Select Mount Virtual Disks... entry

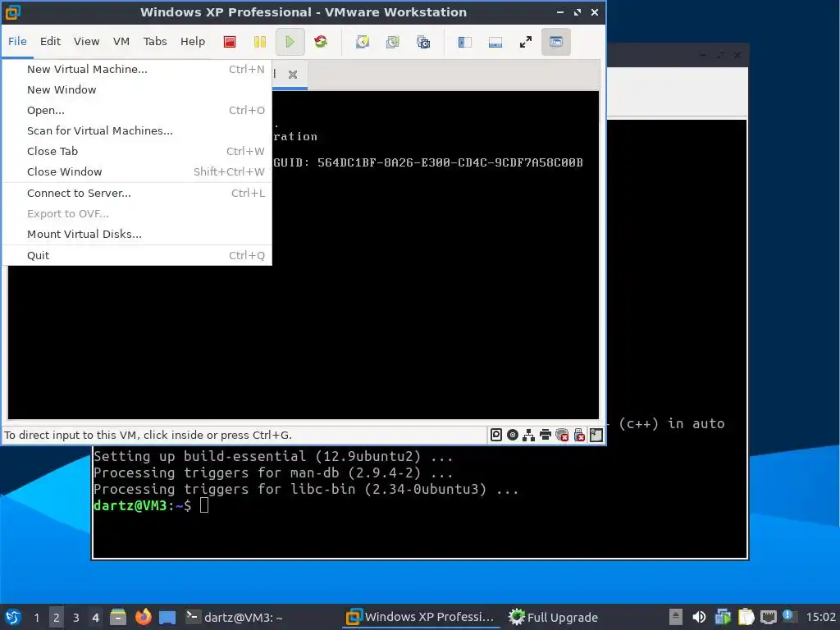pos(137,234)
